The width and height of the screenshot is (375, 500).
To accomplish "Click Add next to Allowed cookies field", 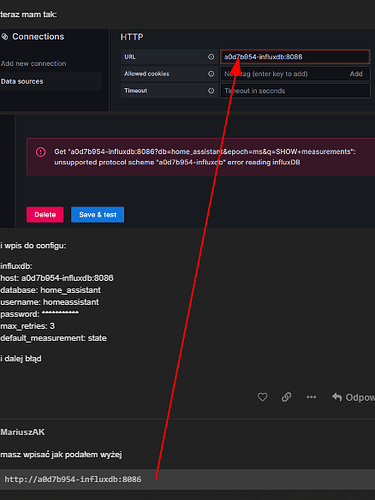I will click(356, 74).
